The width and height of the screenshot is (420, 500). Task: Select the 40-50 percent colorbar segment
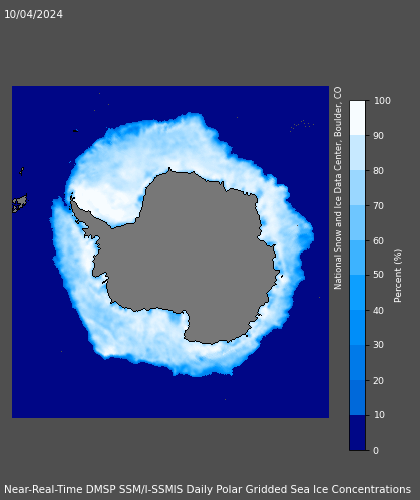click(x=357, y=293)
